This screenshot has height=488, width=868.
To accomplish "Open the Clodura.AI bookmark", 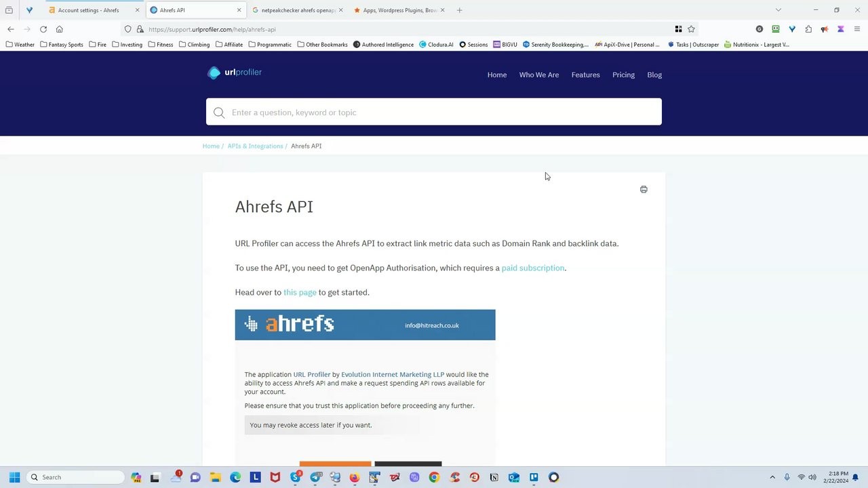I will [436, 45].
